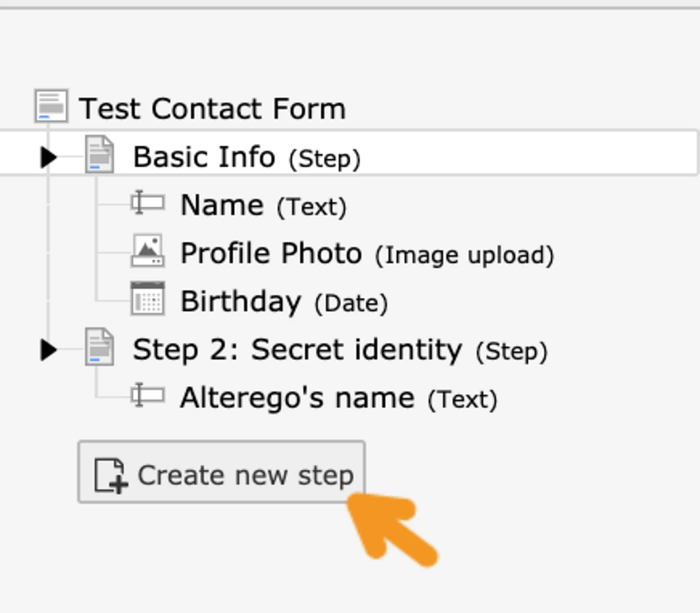Select the Basic Info step page icon

[99, 154]
